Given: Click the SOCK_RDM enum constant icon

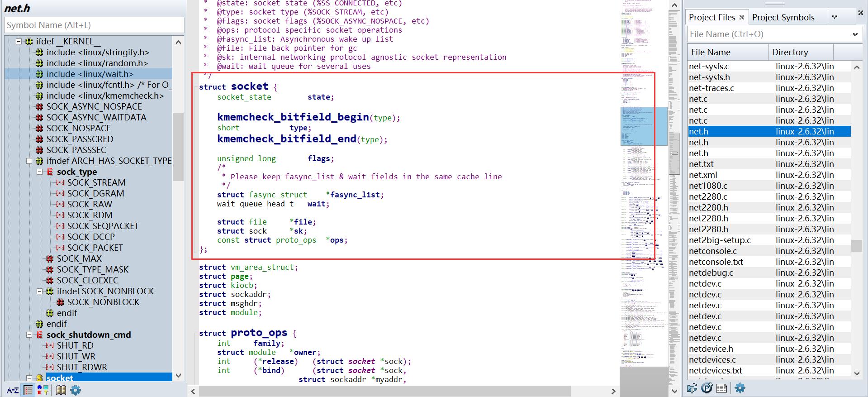Looking at the screenshot, I should pos(60,215).
